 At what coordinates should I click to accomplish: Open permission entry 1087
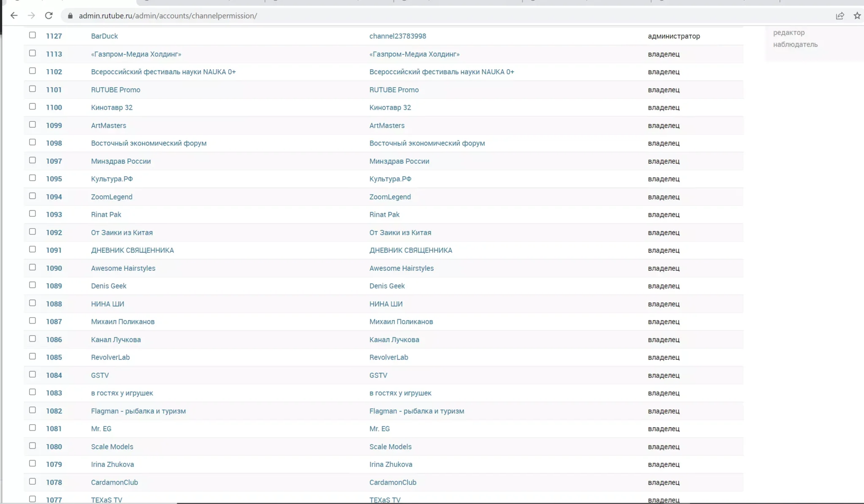[x=54, y=322]
